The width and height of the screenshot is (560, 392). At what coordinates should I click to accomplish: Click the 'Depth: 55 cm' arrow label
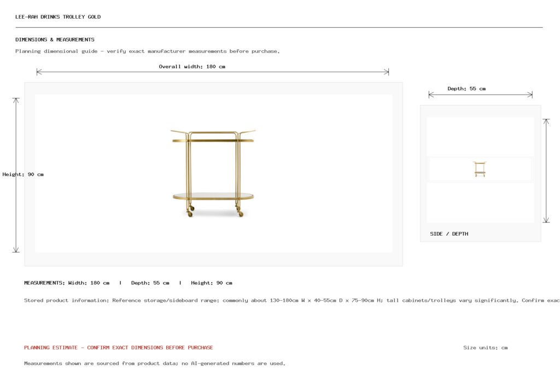(466, 89)
